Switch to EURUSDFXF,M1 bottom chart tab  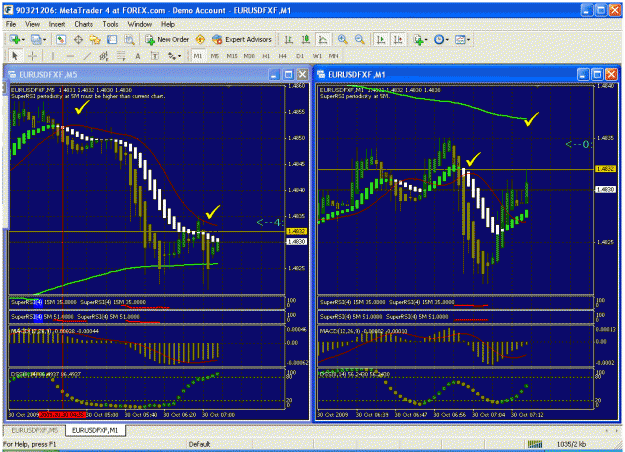point(95,430)
